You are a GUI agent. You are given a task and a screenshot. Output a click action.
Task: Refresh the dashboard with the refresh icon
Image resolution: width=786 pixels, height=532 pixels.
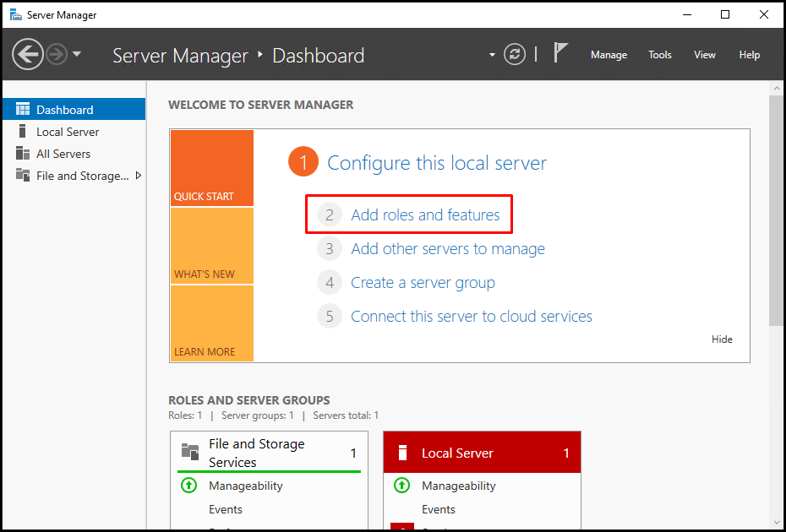coord(515,54)
